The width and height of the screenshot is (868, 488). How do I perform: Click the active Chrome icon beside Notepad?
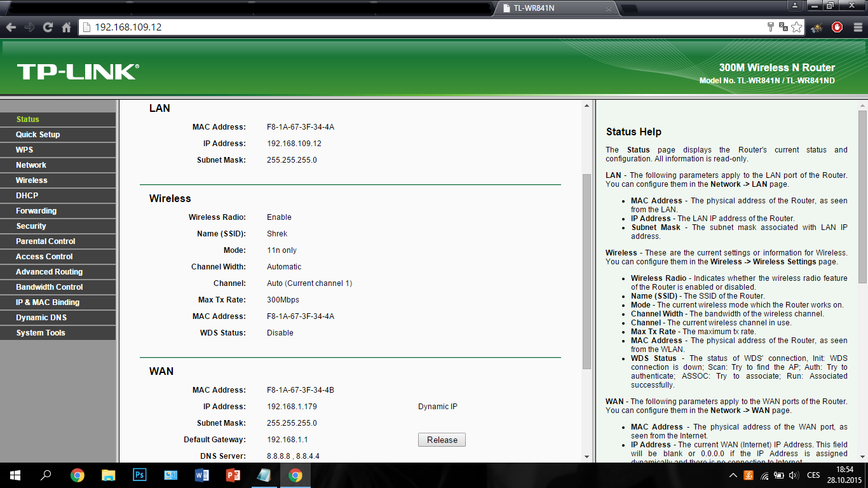click(x=295, y=475)
